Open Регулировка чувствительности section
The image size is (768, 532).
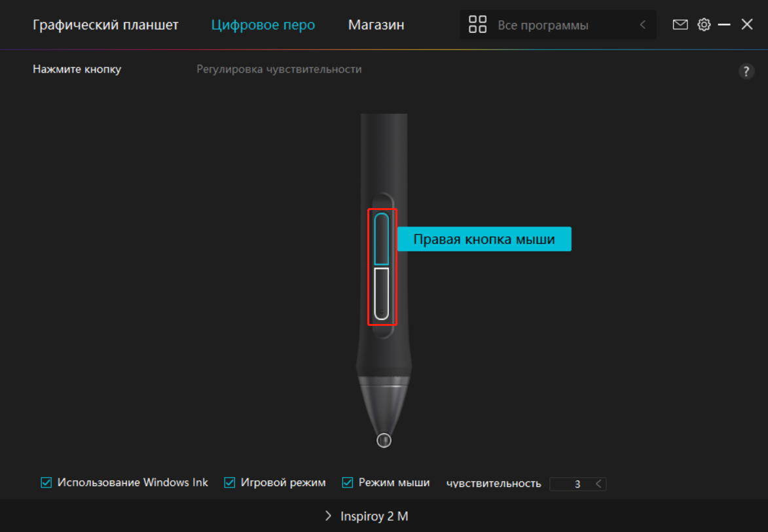pos(279,69)
